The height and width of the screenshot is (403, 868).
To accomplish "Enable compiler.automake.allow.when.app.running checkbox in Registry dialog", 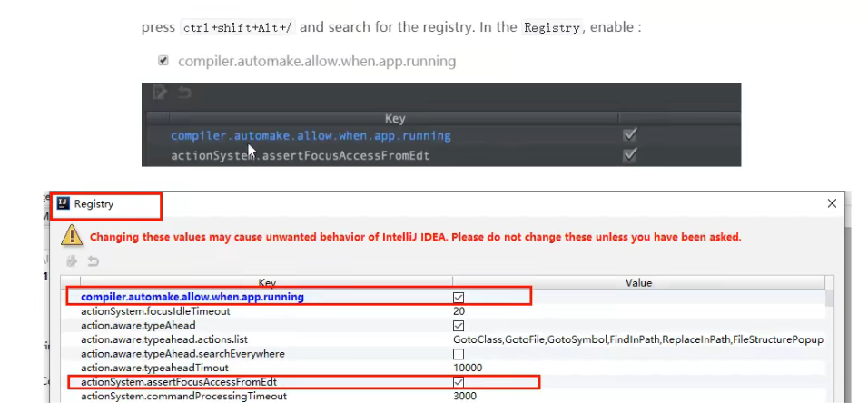I will pos(459,298).
